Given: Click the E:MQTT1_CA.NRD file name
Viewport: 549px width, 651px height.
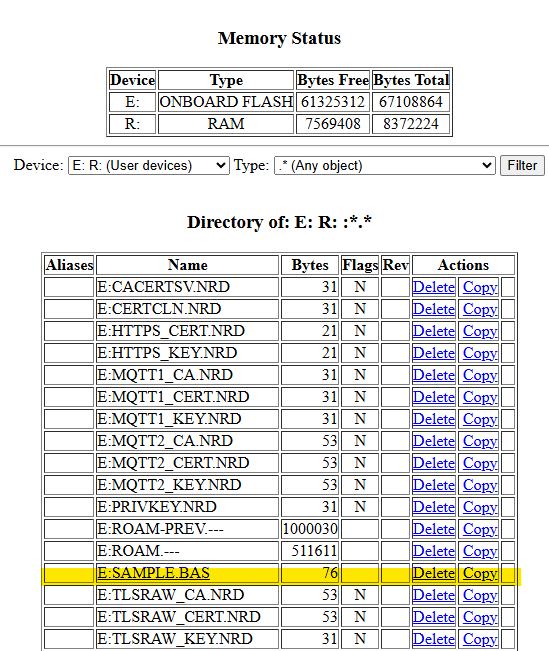Looking at the screenshot, I should click(165, 375).
